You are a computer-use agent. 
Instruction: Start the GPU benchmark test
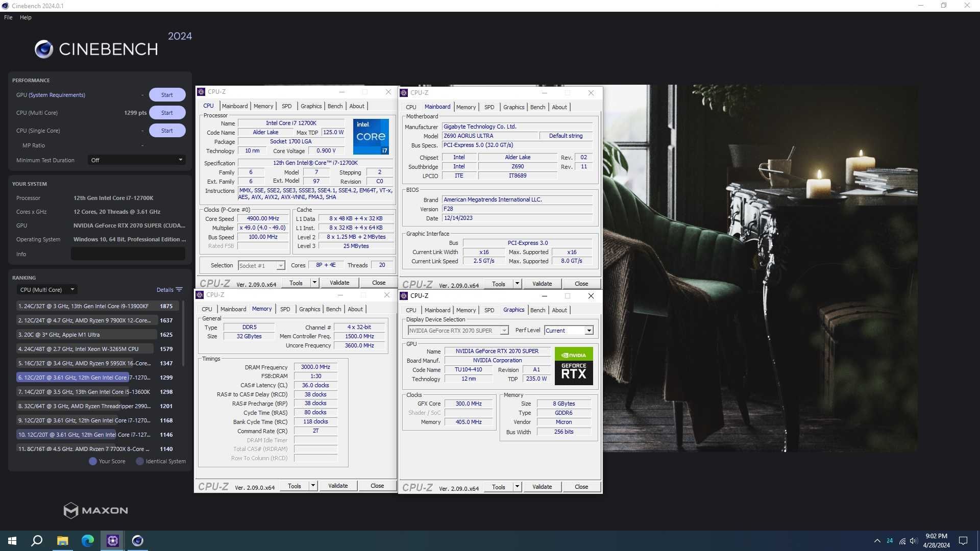tap(167, 95)
